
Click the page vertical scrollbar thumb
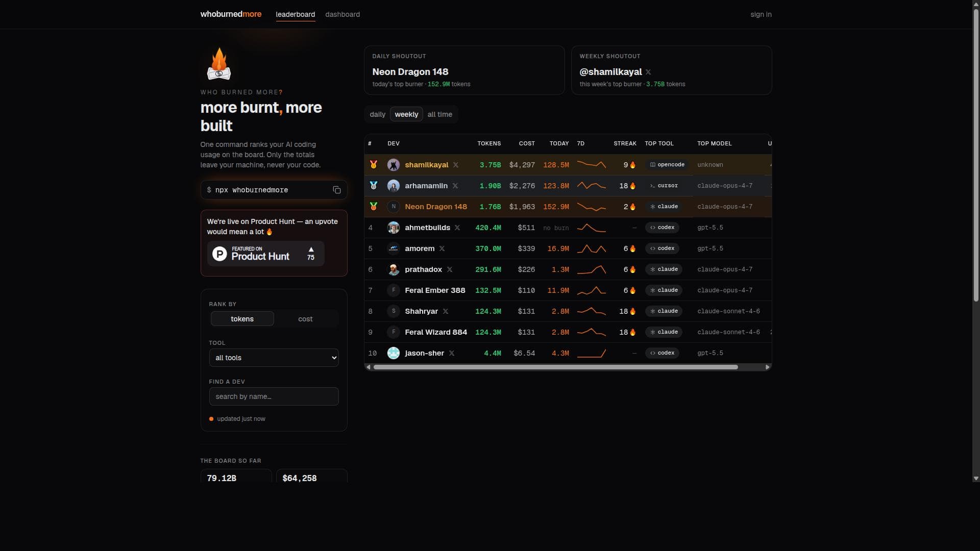tap(976, 156)
